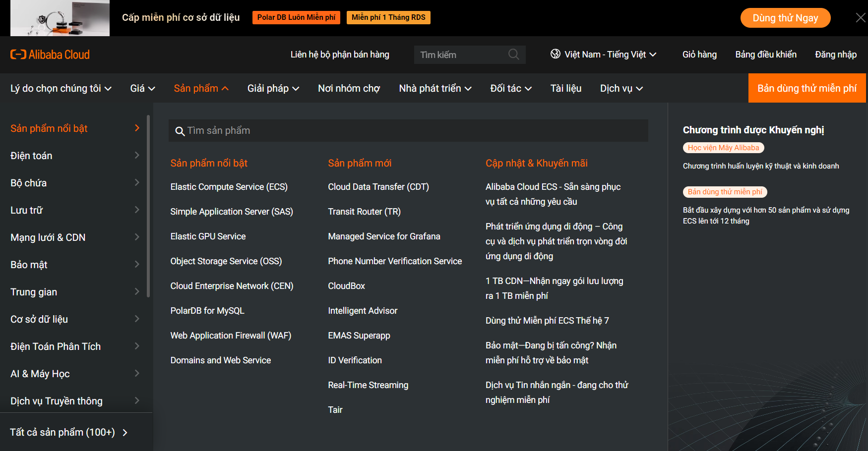Click the magnifier icon in product search
This screenshot has height=451, width=868.
(180, 131)
